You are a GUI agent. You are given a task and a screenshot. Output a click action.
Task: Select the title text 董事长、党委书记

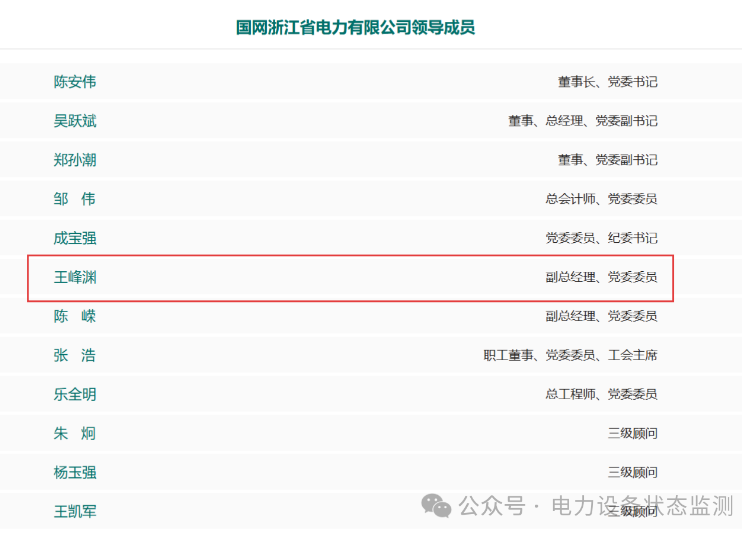608,82
